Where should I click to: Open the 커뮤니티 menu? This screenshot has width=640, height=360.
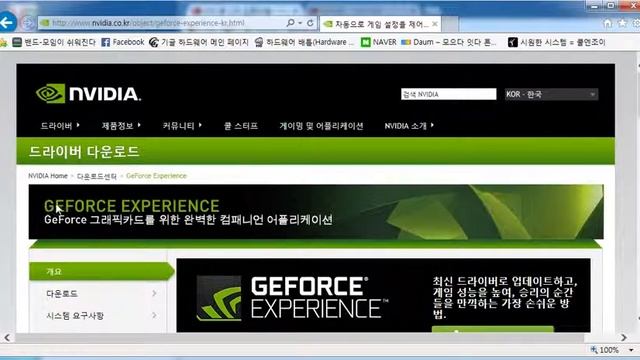pyautogui.click(x=182, y=126)
